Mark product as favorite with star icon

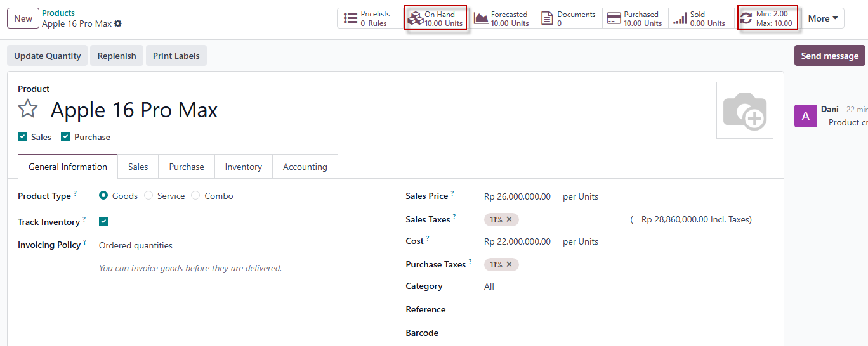(x=28, y=109)
